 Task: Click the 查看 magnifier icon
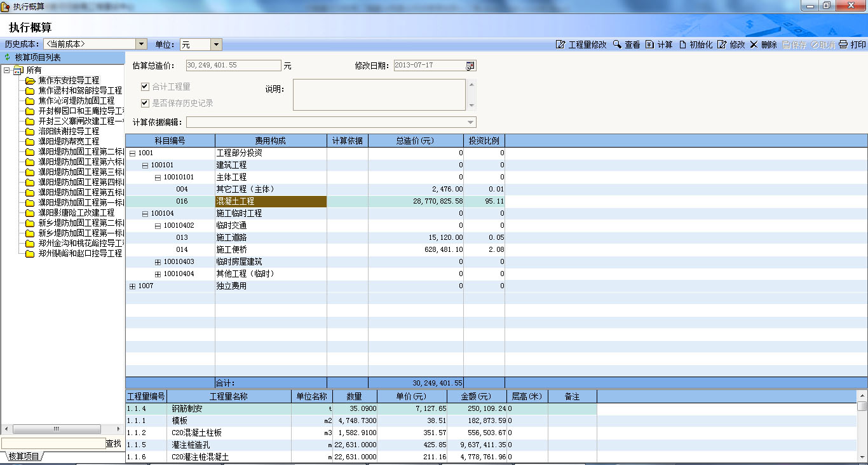click(616, 45)
